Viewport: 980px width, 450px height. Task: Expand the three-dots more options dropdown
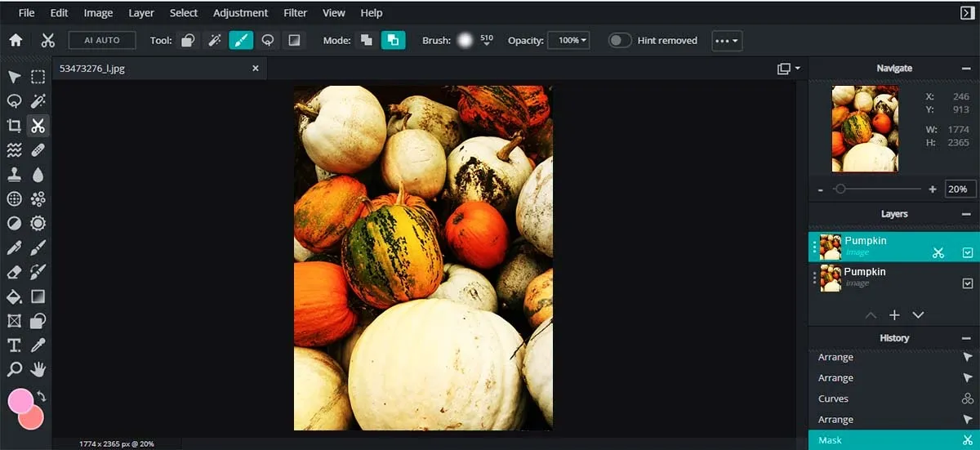click(727, 40)
